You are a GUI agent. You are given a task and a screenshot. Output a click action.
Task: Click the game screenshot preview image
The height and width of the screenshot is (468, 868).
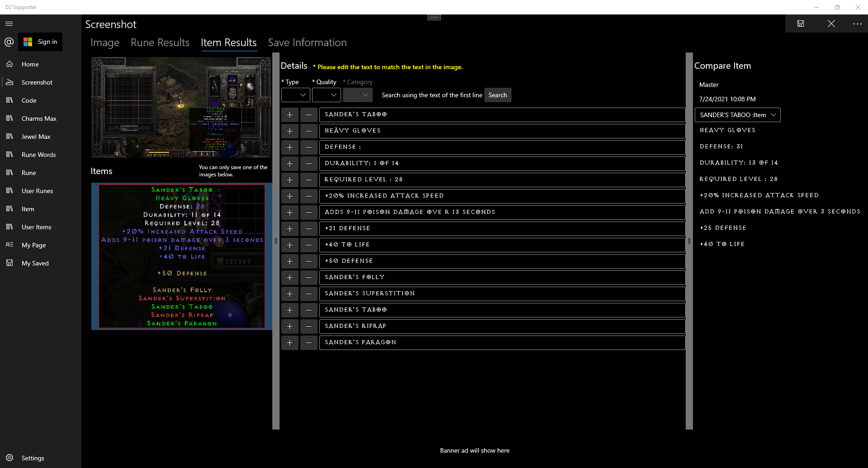click(x=181, y=107)
